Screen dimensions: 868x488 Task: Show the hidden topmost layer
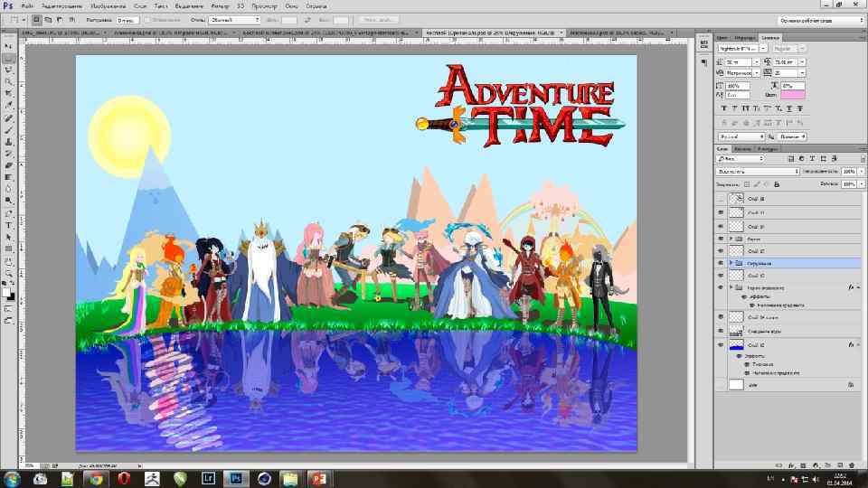[x=721, y=199]
